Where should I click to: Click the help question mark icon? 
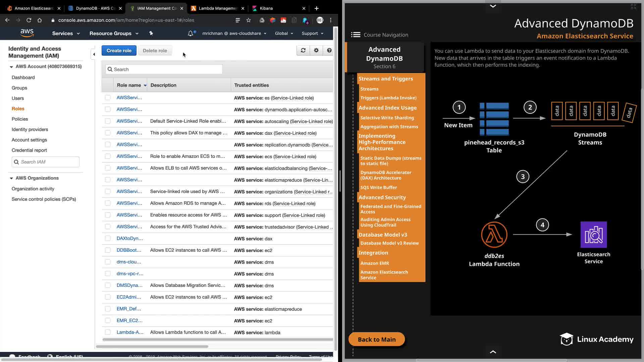(329, 50)
